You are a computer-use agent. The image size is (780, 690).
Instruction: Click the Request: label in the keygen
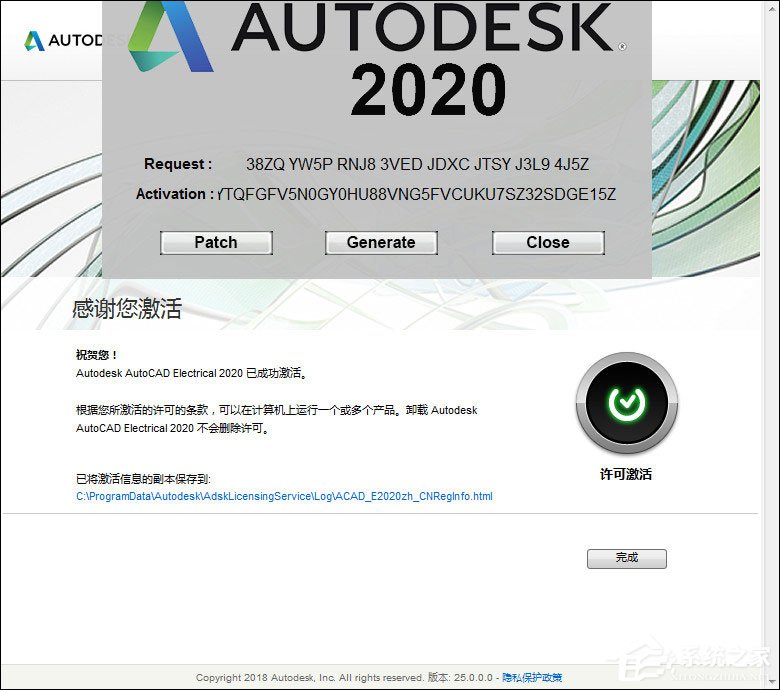point(178,164)
